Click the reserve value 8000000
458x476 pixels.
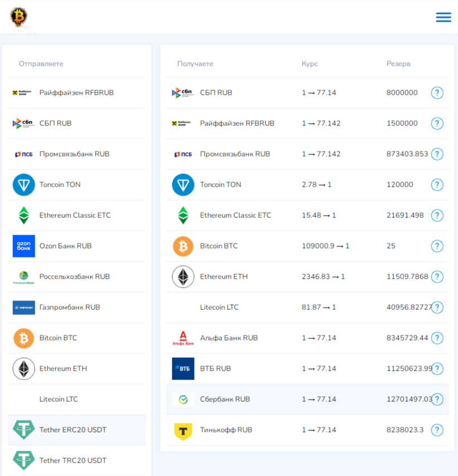pyautogui.click(x=402, y=93)
